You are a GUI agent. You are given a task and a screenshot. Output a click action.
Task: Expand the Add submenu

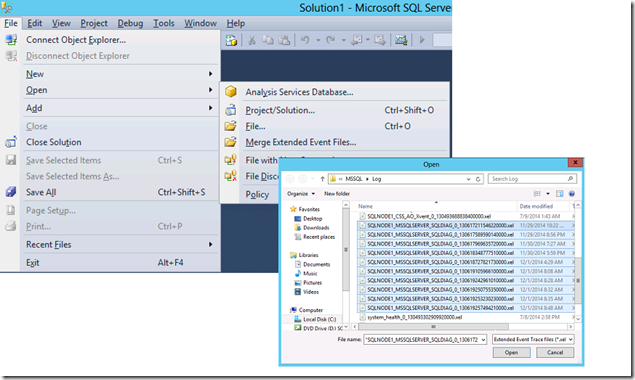coord(210,108)
